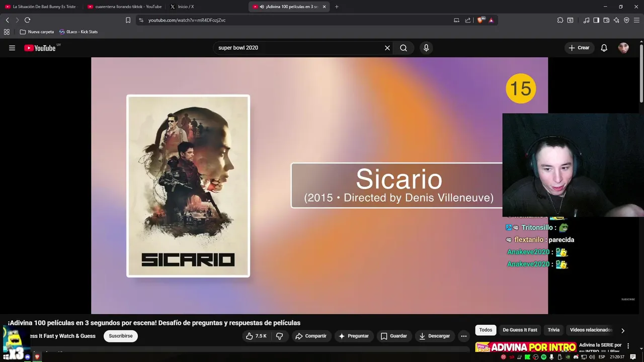Click the page vertical scrollbar
This screenshot has width=644, height=362.
pyautogui.click(x=641, y=73)
